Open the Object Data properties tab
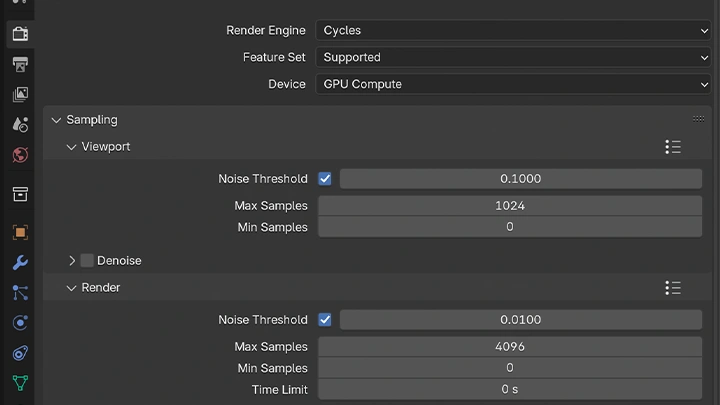720x405 pixels. [19, 382]
